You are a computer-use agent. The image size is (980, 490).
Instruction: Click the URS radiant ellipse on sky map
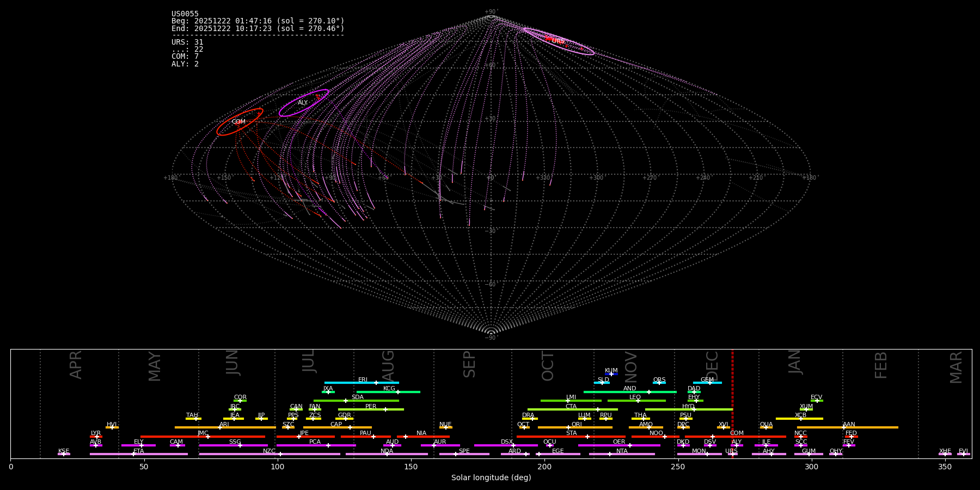(558, 41)
